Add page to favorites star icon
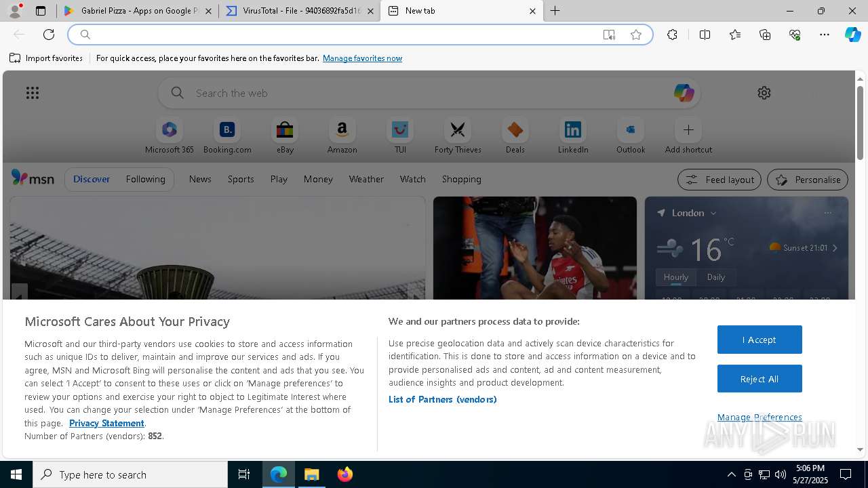Image resolution: width=868 pixels, height=488 pixels. coord(636,35)
